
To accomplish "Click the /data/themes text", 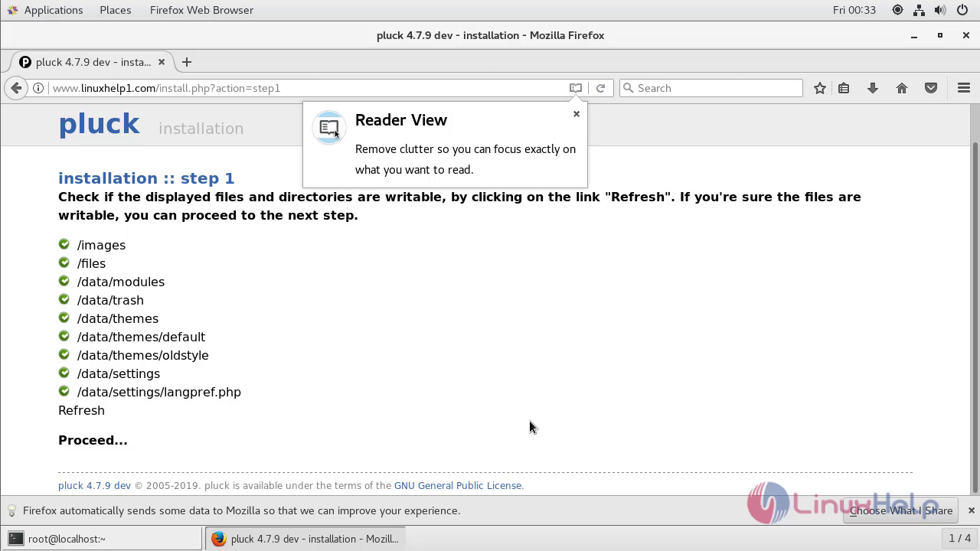I will pos(117,318).
